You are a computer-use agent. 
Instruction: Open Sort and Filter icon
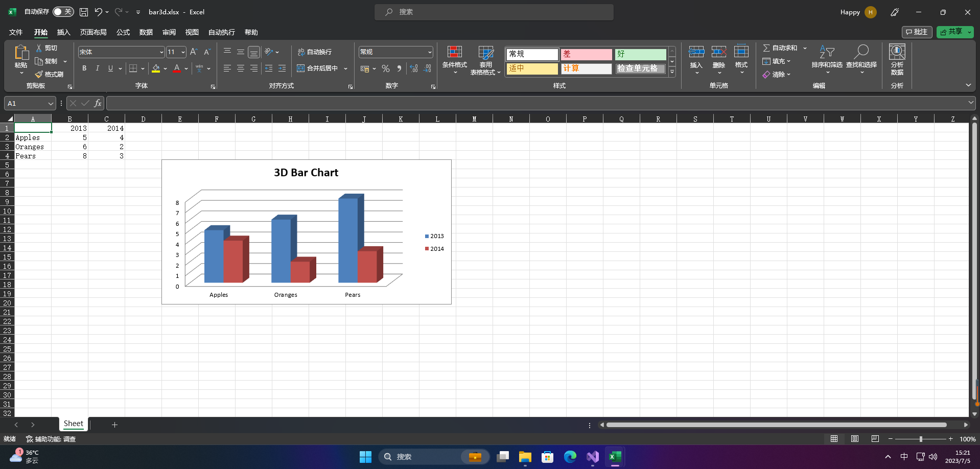[x=827, y=52]
